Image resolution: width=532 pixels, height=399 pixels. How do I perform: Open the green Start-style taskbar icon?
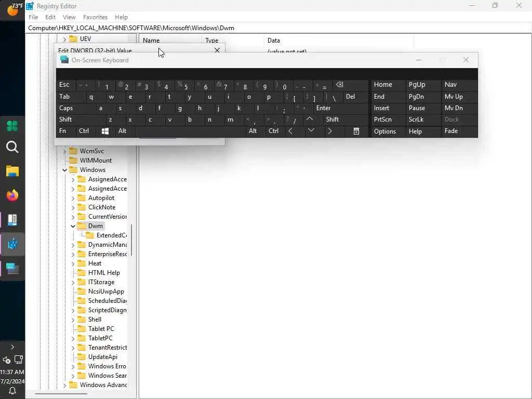12,126
